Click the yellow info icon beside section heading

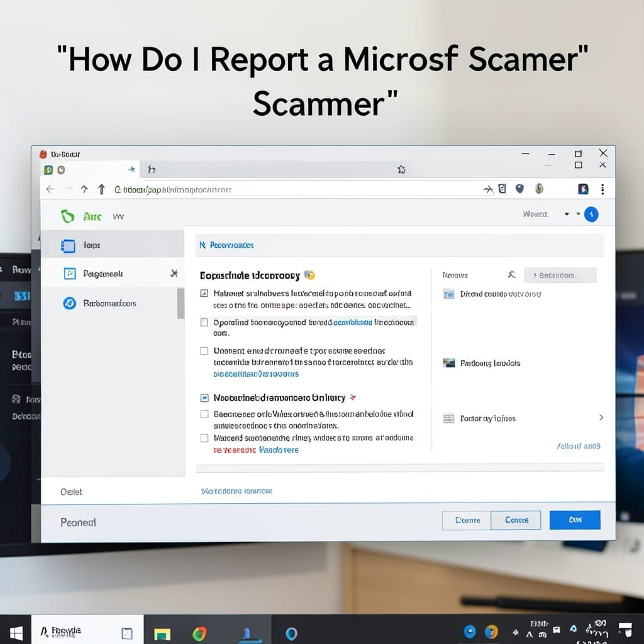(309, 275)
